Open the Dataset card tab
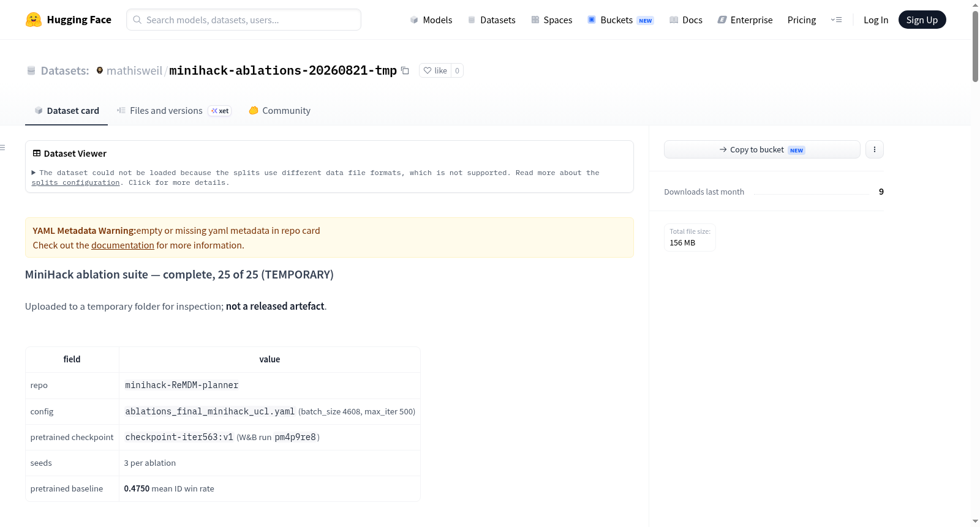The width and height of the screenshot is (980, 527). pos(66,111)
